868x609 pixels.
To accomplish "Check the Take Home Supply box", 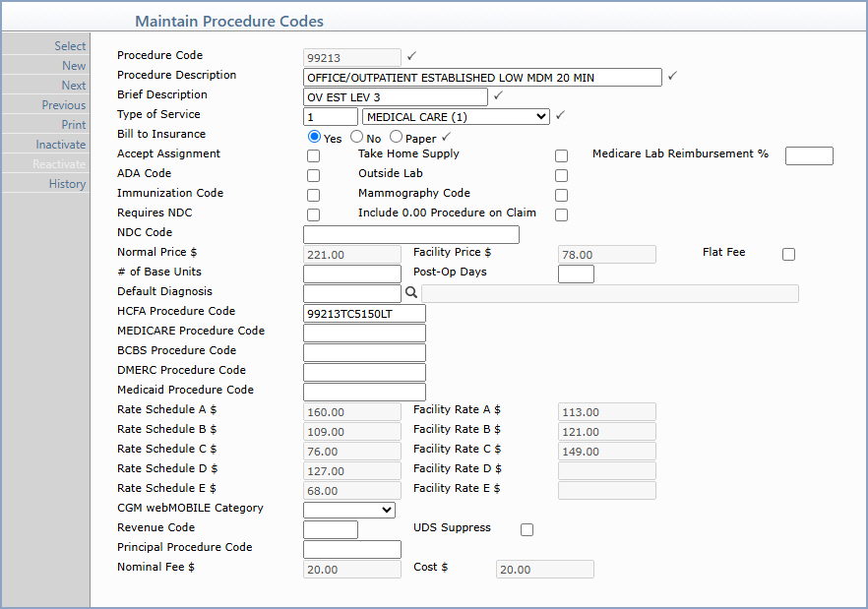I will pos(561,155).
